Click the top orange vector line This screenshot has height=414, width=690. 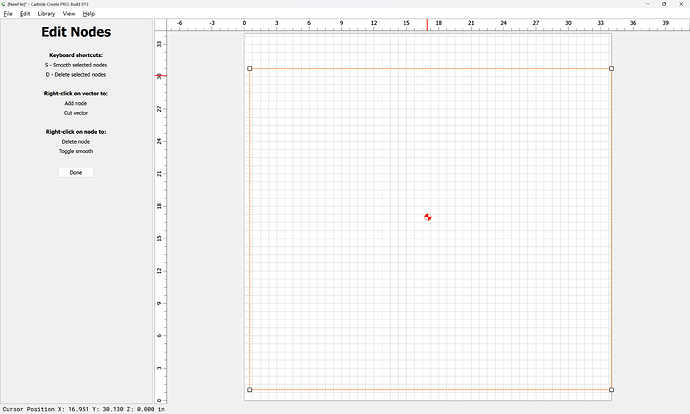click(430, 69)
